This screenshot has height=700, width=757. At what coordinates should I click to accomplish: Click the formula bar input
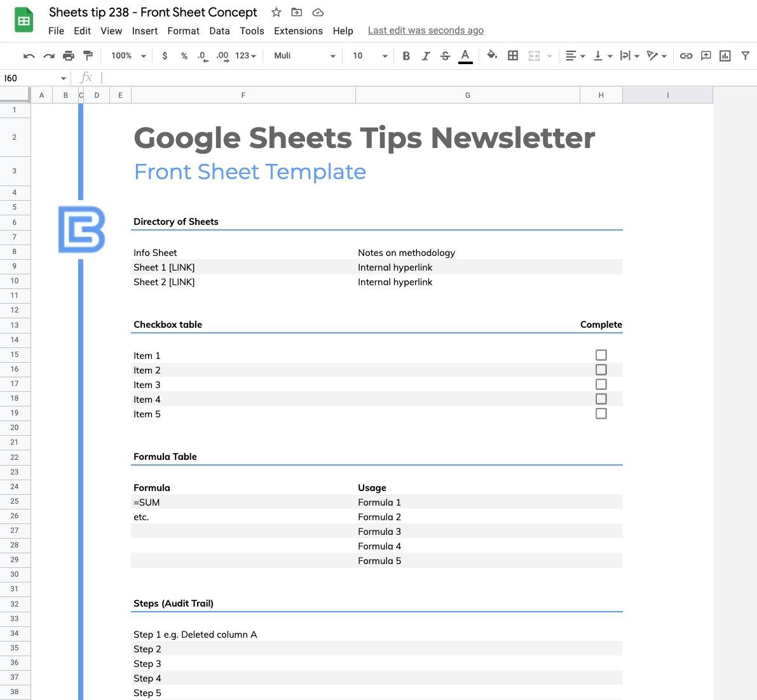pos(427,78)
